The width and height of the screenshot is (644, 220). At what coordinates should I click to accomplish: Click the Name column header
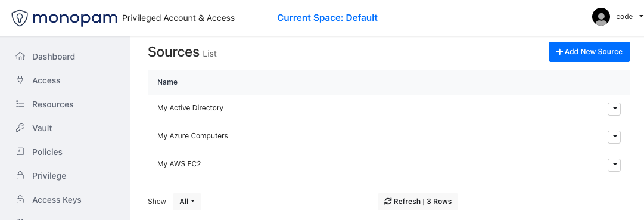pos(167,82)
